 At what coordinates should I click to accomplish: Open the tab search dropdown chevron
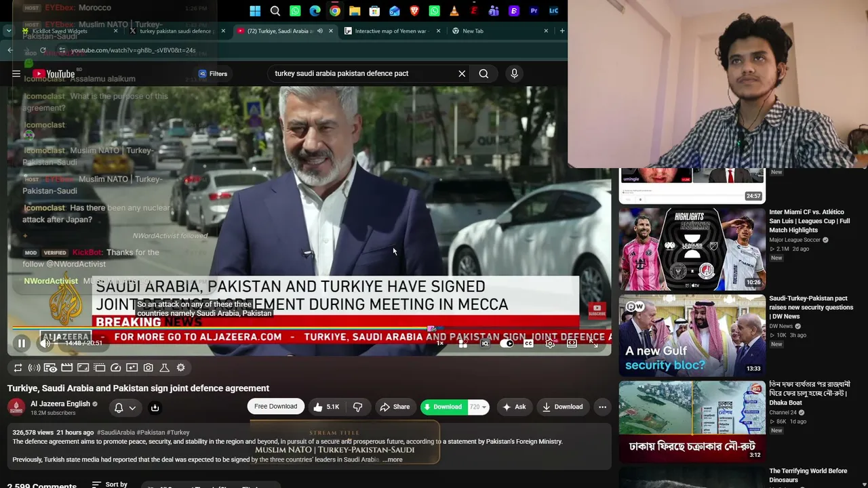click(8, 31)
